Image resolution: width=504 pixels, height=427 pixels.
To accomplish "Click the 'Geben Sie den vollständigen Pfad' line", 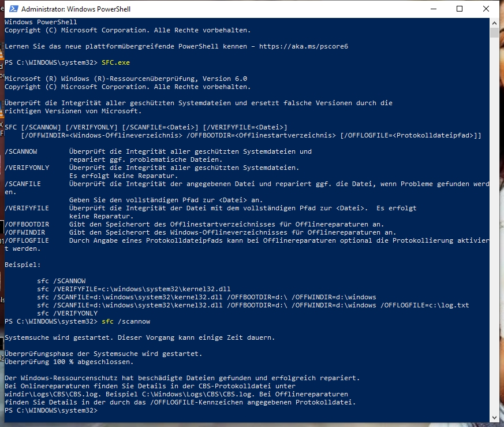I will pos(166,200).
